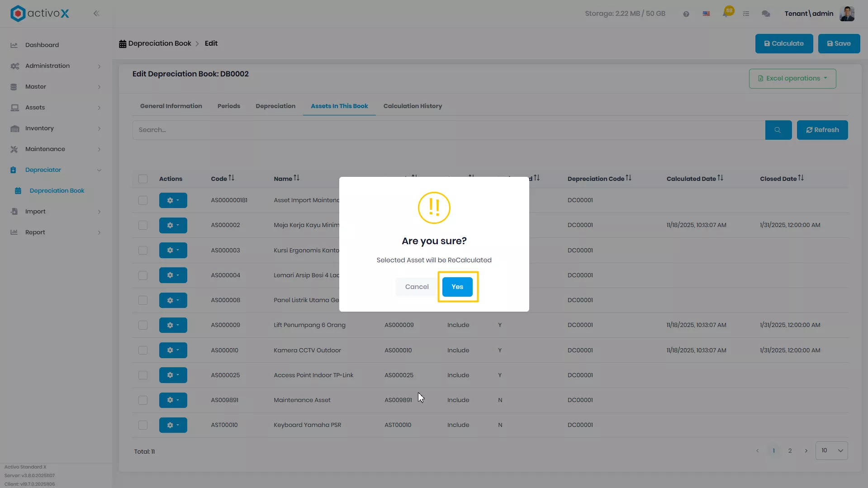Viewport: 868px width, 488px height.
Task: Expand the Inventory menu
Action: coord(56,128)
